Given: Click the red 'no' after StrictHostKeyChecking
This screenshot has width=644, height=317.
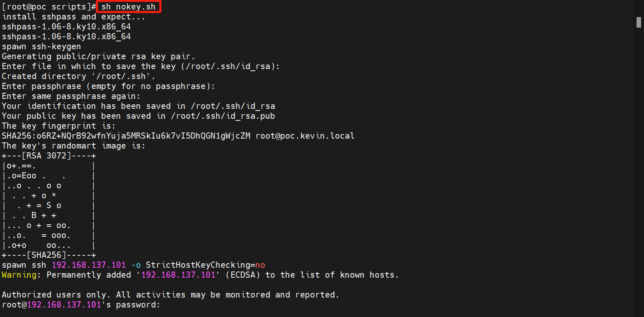Looking at the screenshot, I should point(260,265).
